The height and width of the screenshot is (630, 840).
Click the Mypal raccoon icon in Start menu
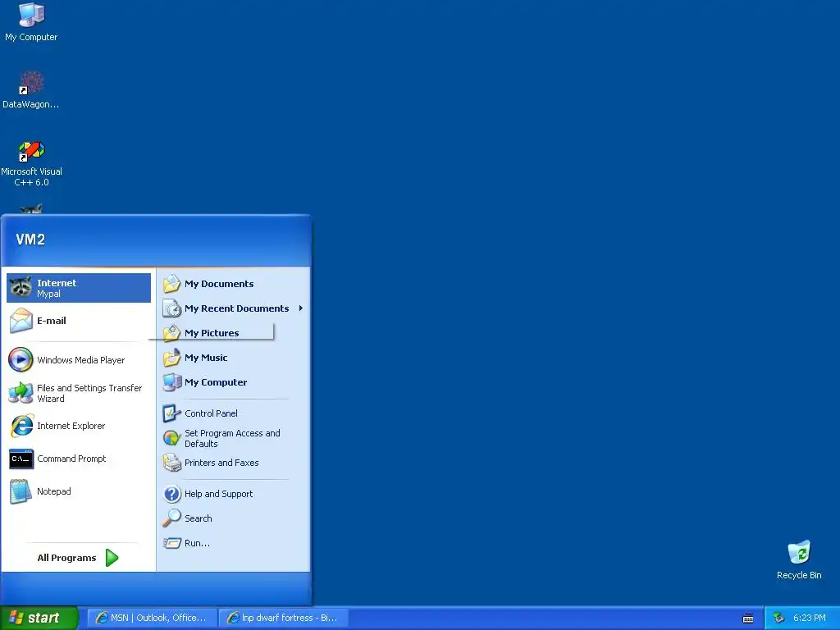tap(21, 288)
